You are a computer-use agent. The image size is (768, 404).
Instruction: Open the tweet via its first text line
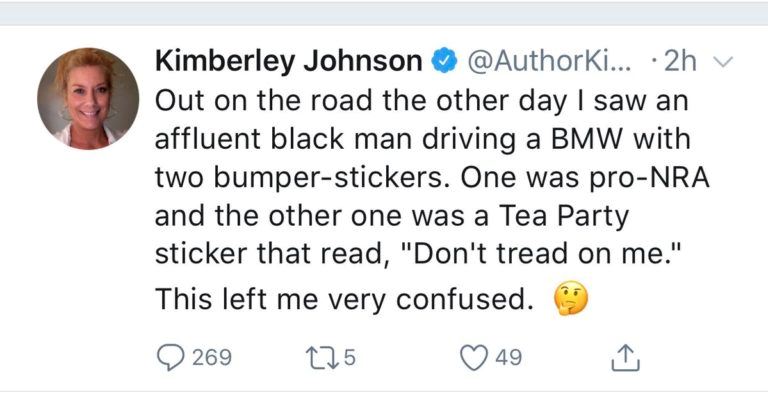pyautogui.click(x=421, y=103)
